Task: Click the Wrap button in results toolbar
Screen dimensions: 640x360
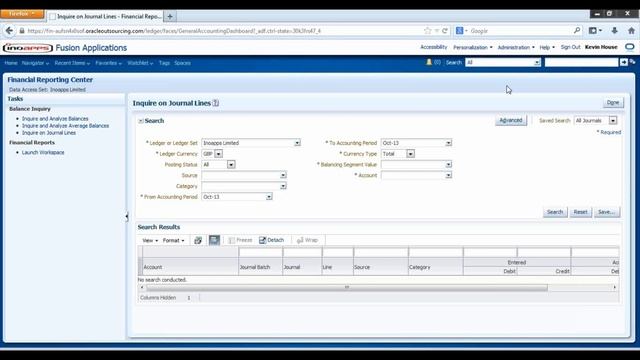Action: 307,240
